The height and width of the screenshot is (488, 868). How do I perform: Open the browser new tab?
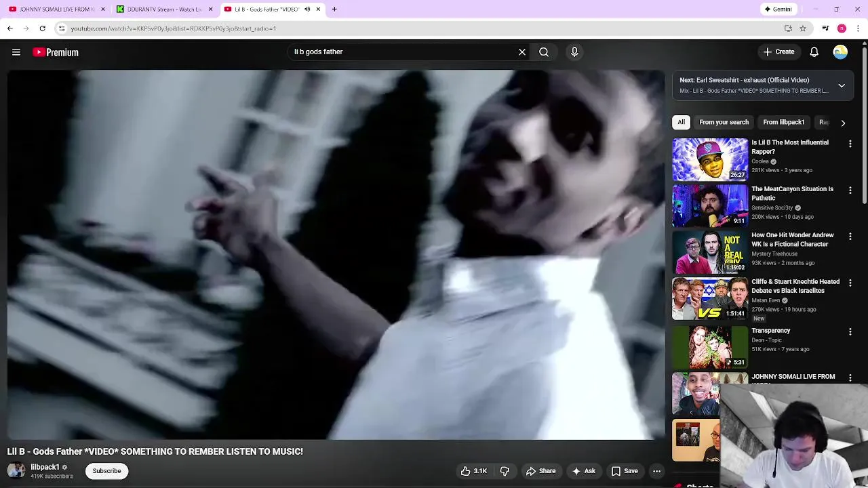click(x=334, y=9)
